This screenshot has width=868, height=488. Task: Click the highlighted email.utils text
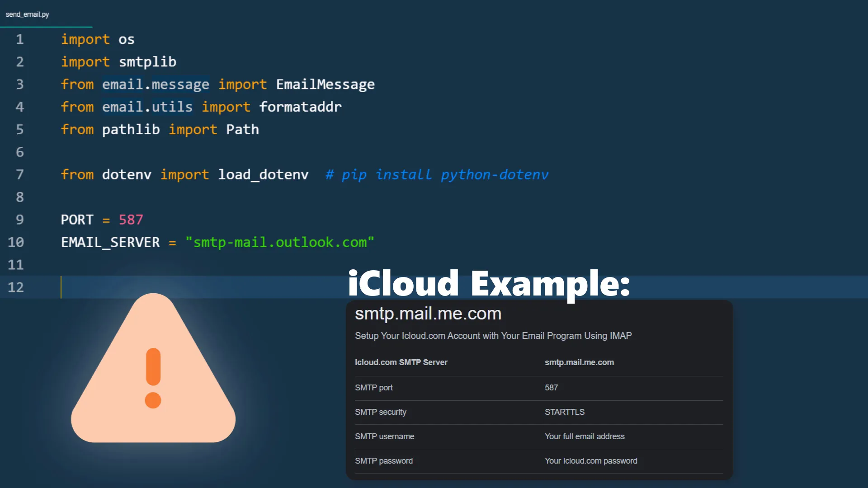(x=147, y=107)
